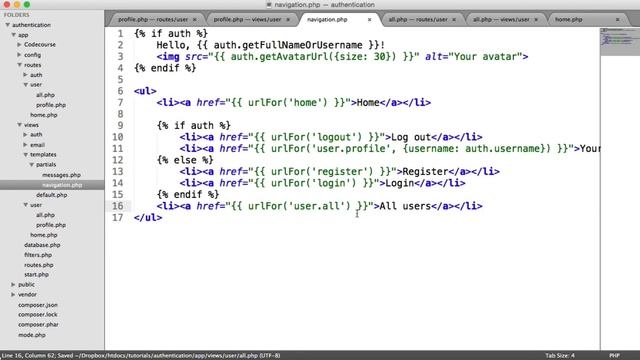Open composer.json file
The image size is (640, 360).
click(x=38, y=305)
